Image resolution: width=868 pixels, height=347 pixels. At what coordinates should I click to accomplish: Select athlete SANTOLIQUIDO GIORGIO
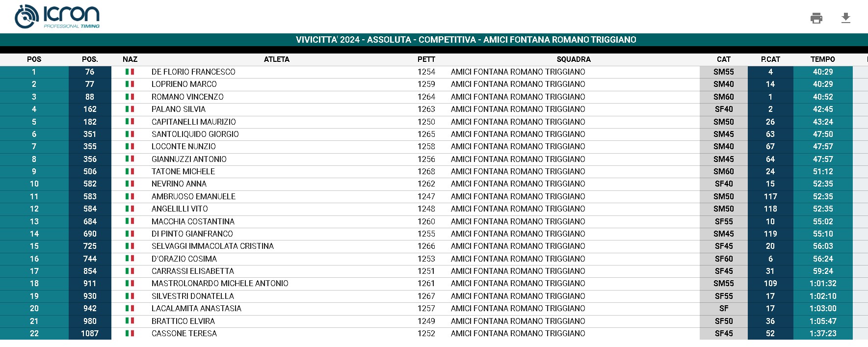[195, 134]
